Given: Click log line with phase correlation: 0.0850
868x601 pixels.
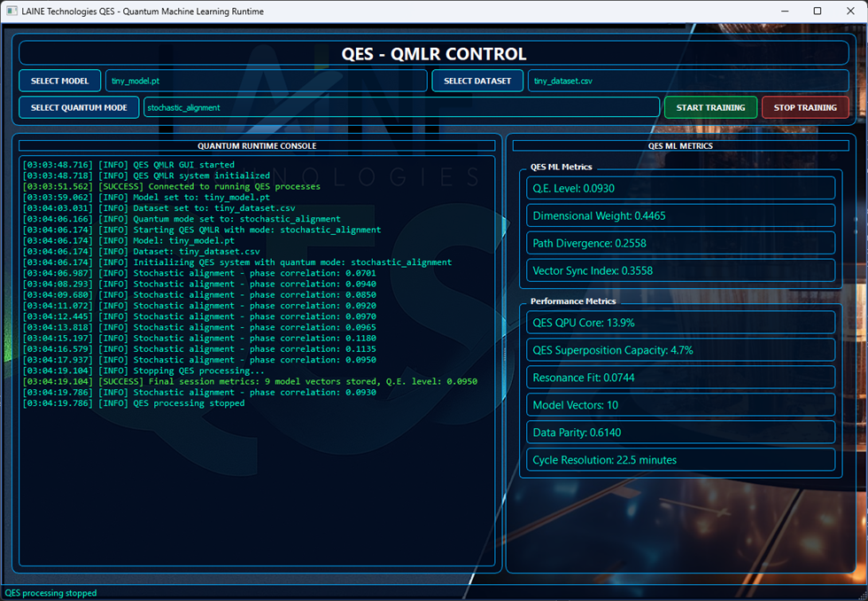Looking at the screenshot, I should point(199,294).
